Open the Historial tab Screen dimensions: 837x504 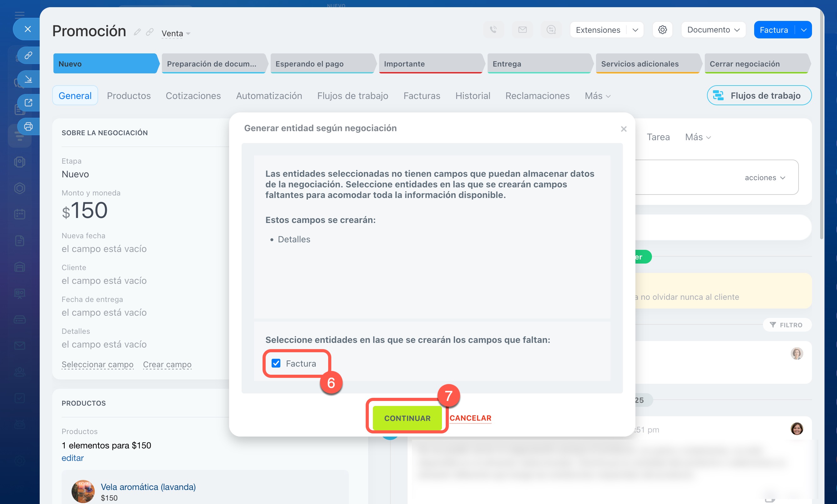point(473,96)
